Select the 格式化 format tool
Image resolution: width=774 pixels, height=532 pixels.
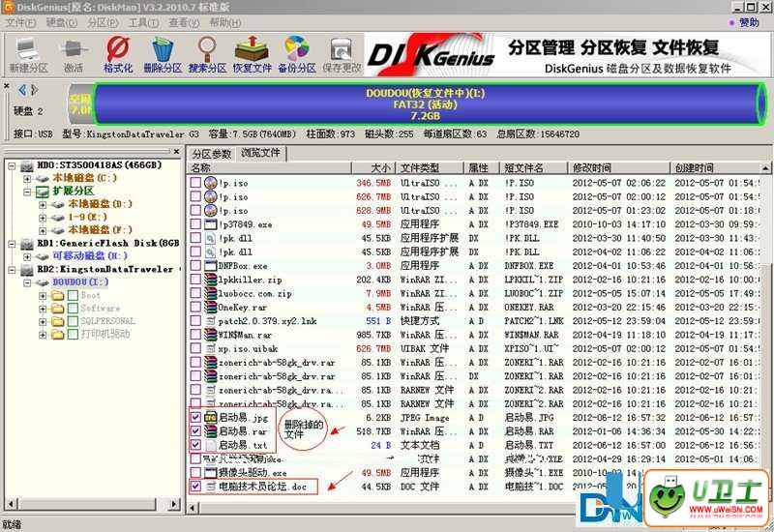(x=117, y=55)
